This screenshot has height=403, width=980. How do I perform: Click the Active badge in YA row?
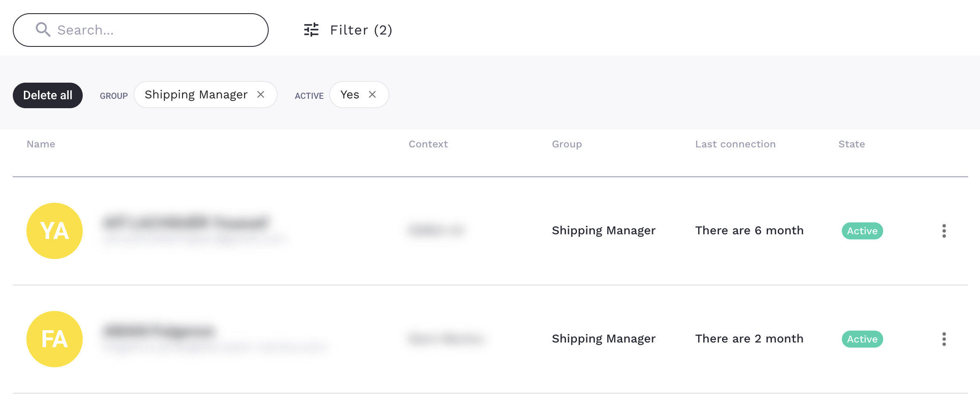(x=862, y=231)
